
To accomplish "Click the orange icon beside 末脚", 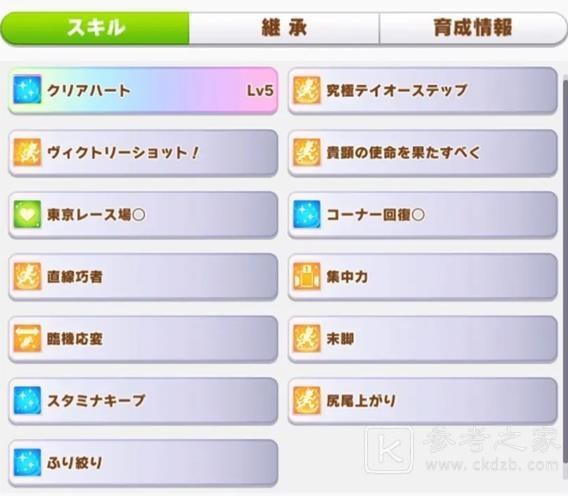I will pyautogui.click(x=307, y=338).
